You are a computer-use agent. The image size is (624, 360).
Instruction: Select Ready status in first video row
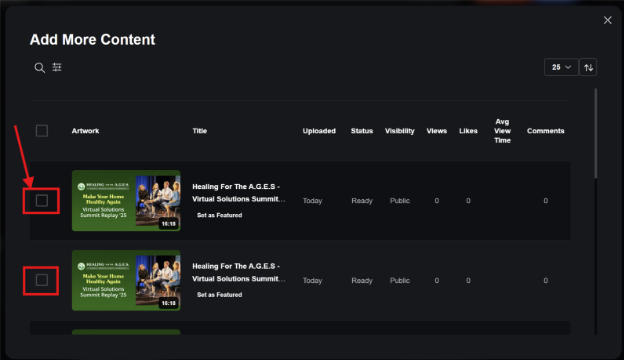pyautogui.click(x=362, y=201)
